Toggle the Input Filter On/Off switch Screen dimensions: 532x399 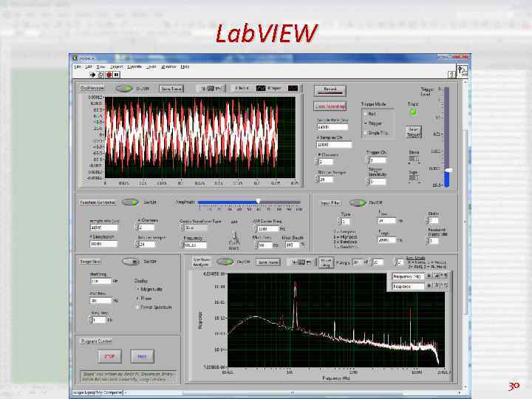[358, 202]
